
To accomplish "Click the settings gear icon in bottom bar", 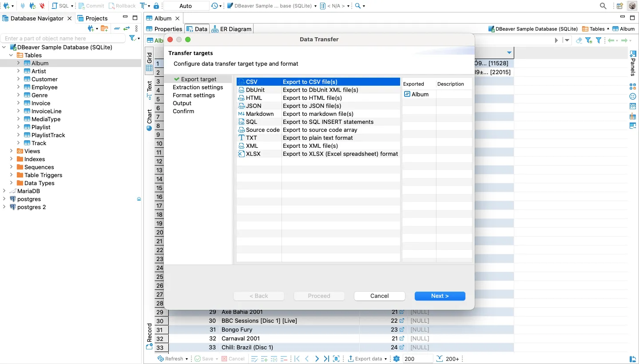I will (397, 359).
